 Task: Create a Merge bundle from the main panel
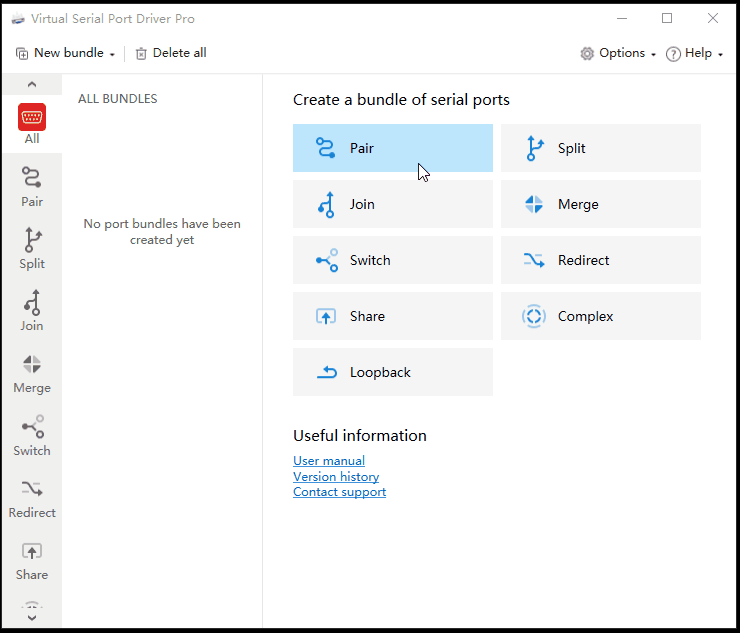600,204
